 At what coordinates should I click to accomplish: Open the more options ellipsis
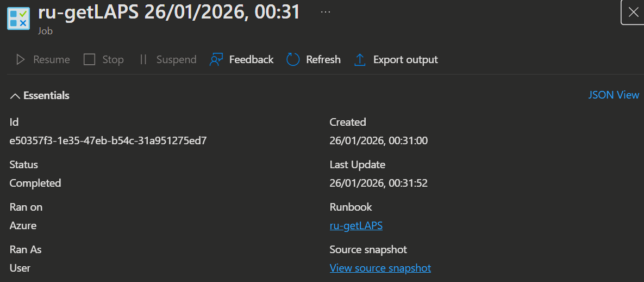click(x=326, y=12)
